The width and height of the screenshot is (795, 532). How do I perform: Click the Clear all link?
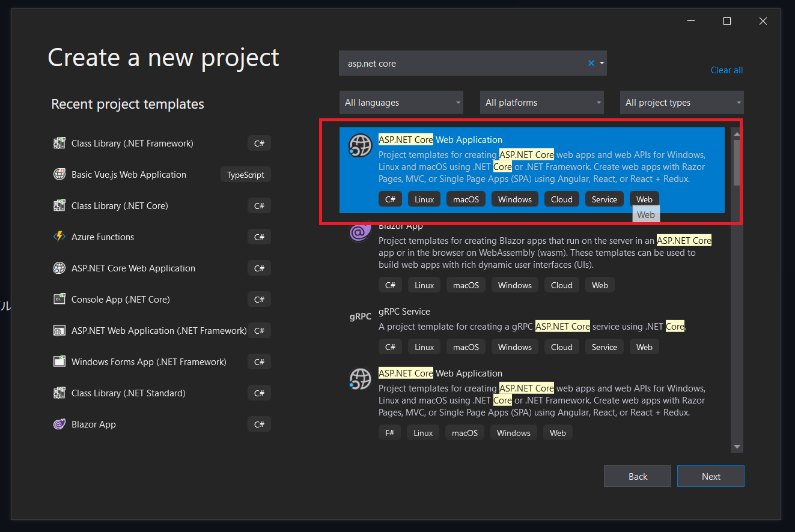point(726,70)
